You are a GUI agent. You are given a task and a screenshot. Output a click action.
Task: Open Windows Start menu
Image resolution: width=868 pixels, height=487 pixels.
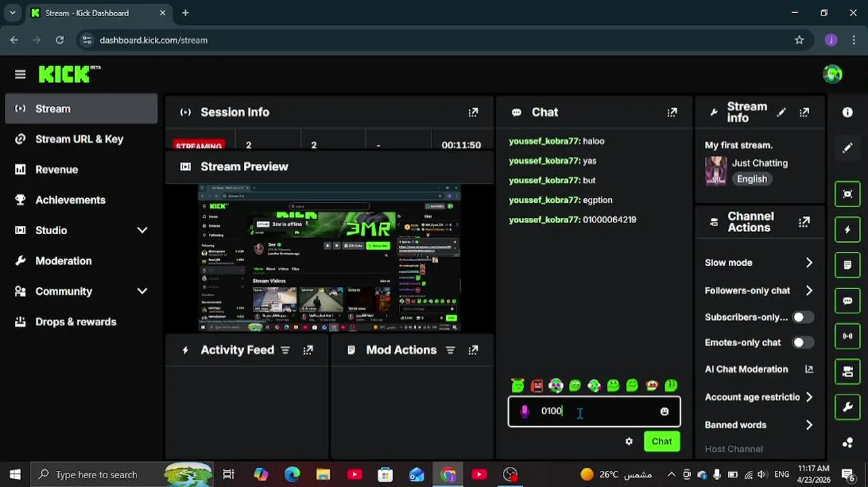15,474
